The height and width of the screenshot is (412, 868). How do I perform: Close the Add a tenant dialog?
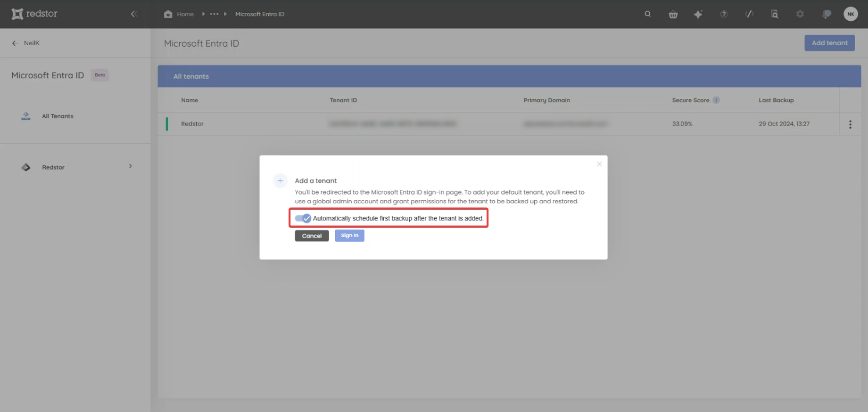(599, 164)
